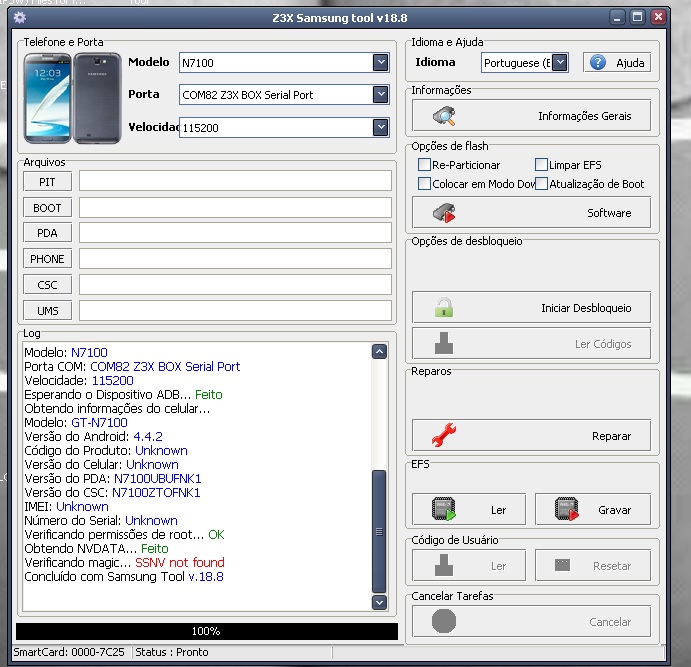Tick the Limpar EFS checkbox

point(541,165)
